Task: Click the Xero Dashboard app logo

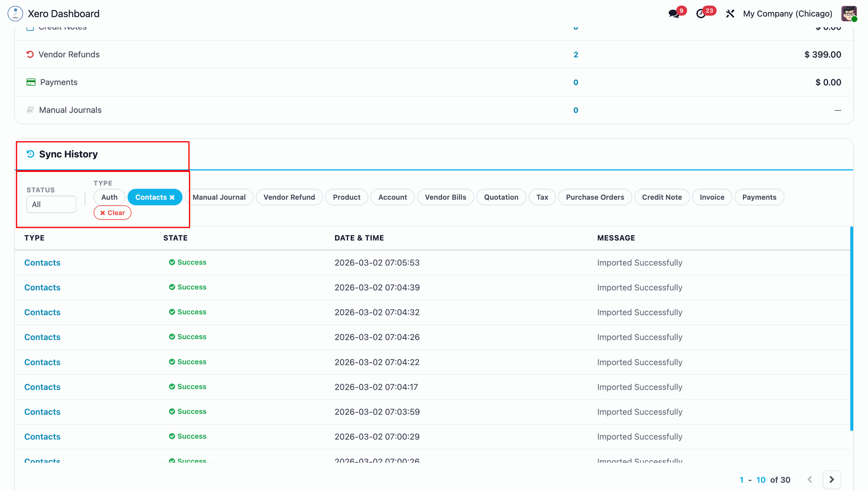Action: tap(15, 14)
